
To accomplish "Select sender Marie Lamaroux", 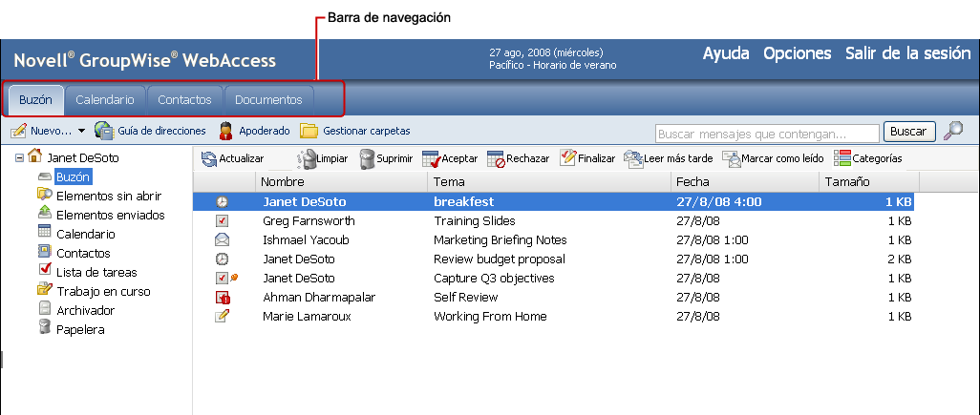I will click(x=307, y=317).
